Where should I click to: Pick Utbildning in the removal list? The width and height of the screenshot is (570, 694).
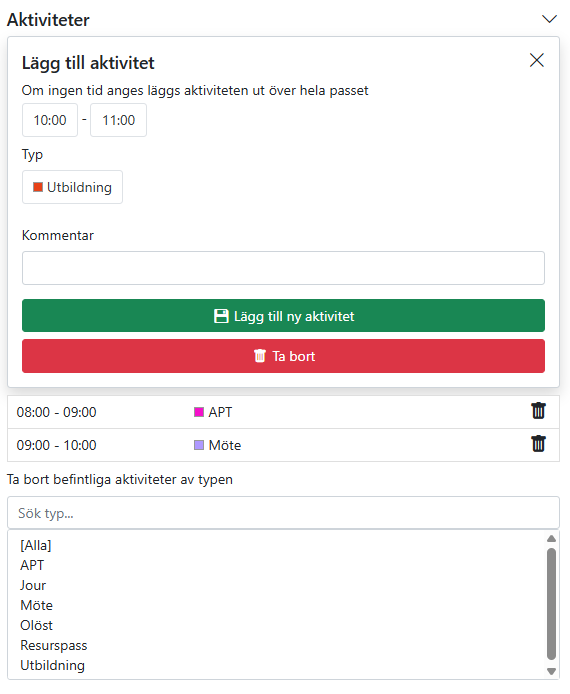53,665
